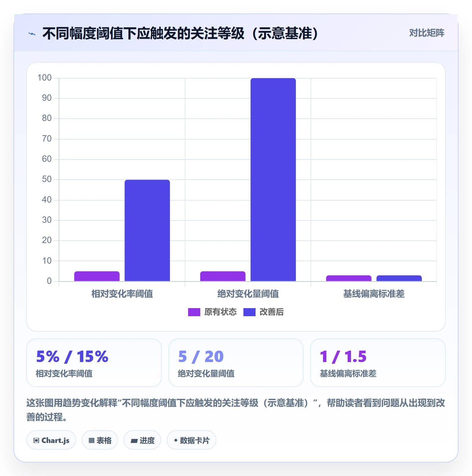Click the purple 原有状态 bar for 绝对变化量阈值

(223, 276)
